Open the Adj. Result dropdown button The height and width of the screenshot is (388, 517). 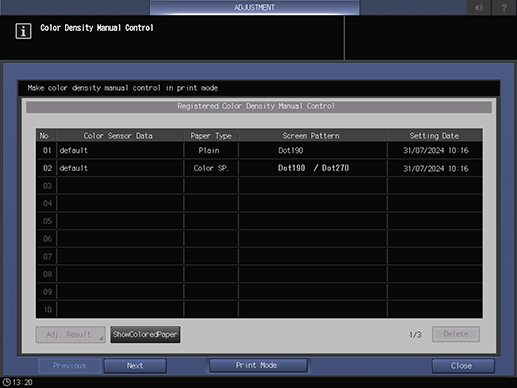click(71, 334)
